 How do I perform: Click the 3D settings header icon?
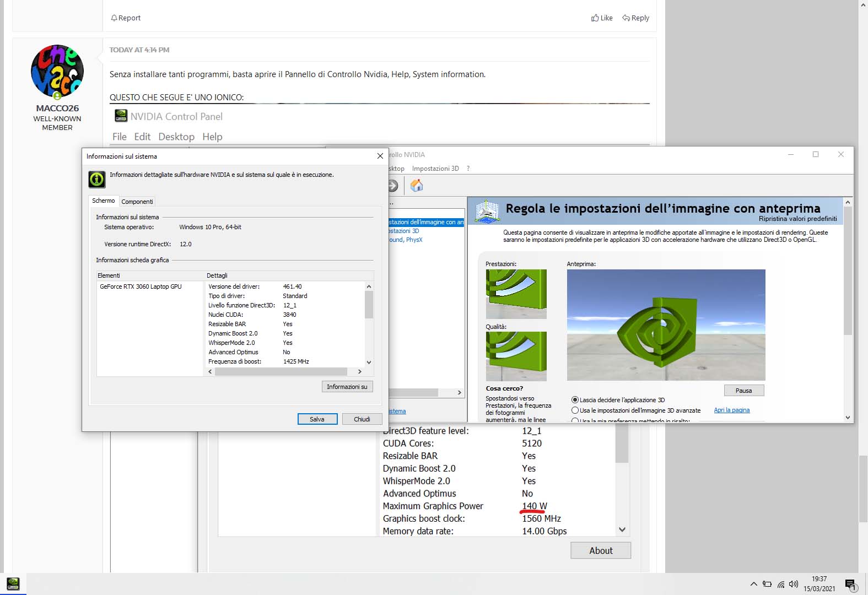coord(487,211)
